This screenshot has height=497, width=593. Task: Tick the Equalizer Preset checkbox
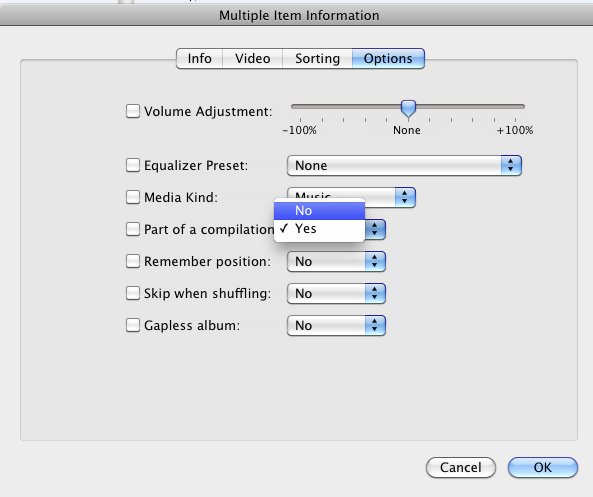coord(133,165)
